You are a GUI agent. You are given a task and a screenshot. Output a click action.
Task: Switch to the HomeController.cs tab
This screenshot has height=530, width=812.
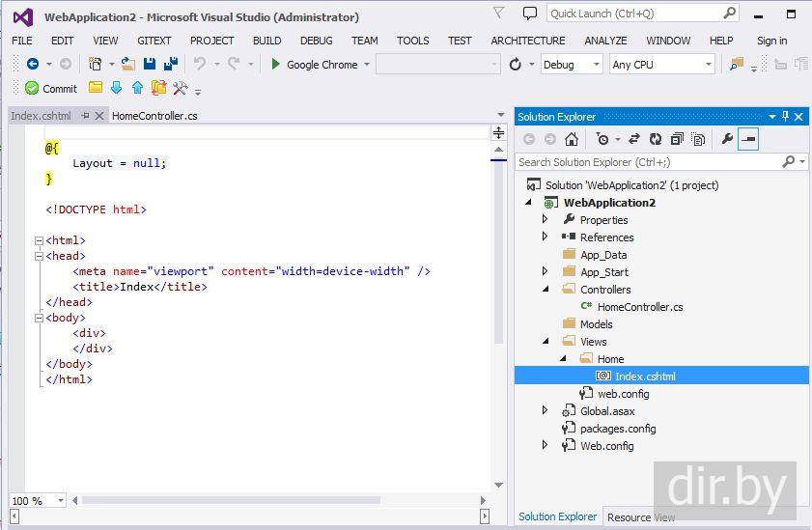(154, 115)
